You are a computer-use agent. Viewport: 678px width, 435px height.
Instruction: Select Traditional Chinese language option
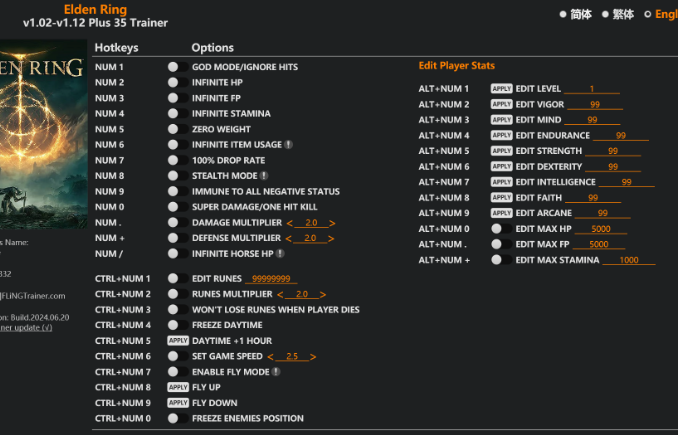618,14
